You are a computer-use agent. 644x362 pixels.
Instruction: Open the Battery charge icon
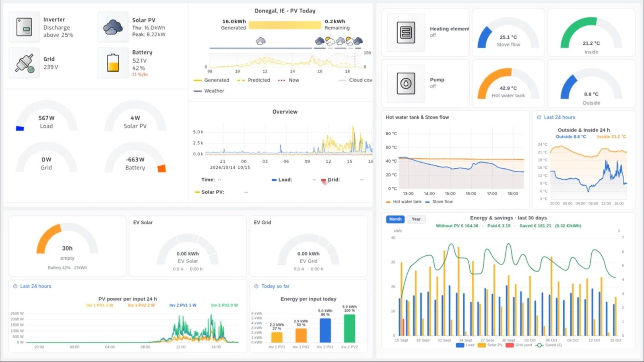pyautogui.click(x=113, y=63)
